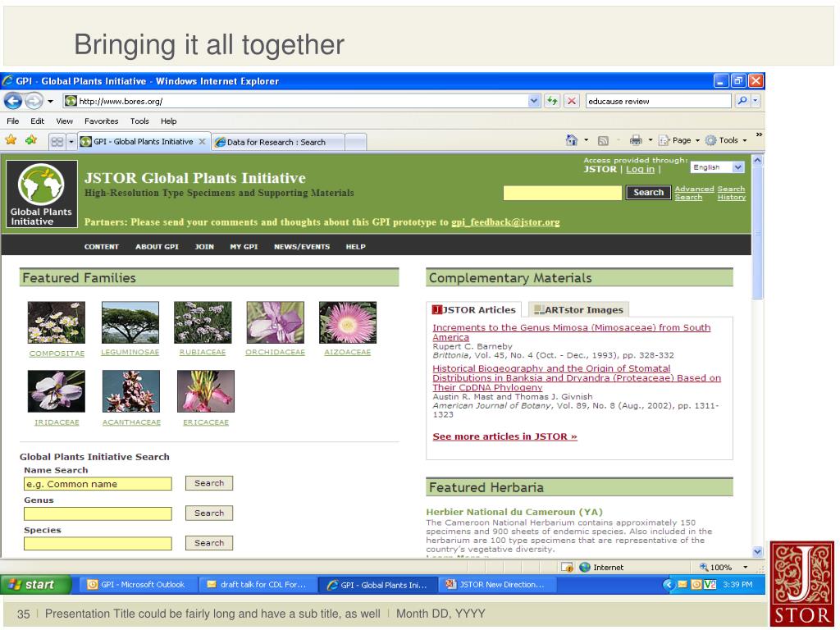Open the Tools gear dropdown in command bar
This screenshot has width=840, height=630.
pos(726,140)
